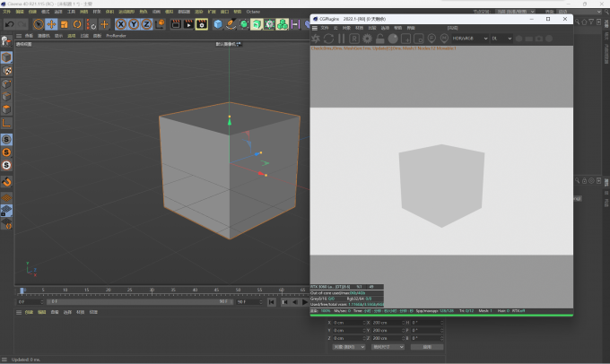Image resolution: width=610 pixels, height=364 pixels.
Task: Click Render to Picture Viewer icon
Action: (188, 24)
